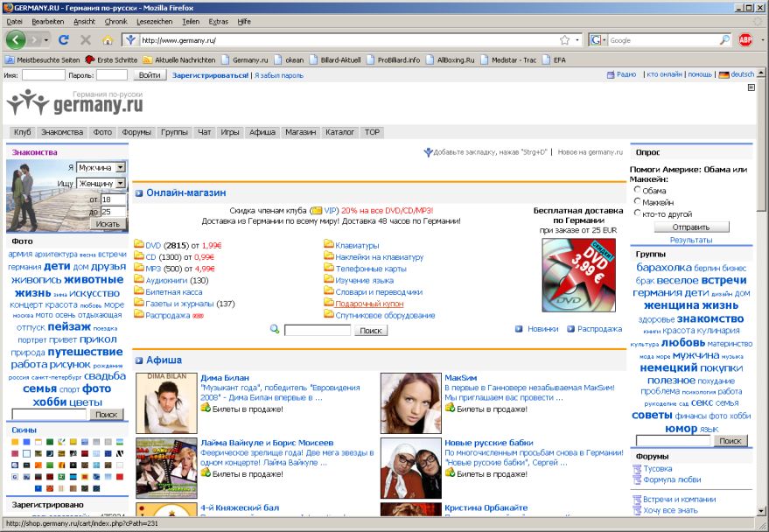This screenshot has width=769, height=532.
Task: Open the Meistbesuchte Seiten bookmark folder
Action: pos(42,59)
